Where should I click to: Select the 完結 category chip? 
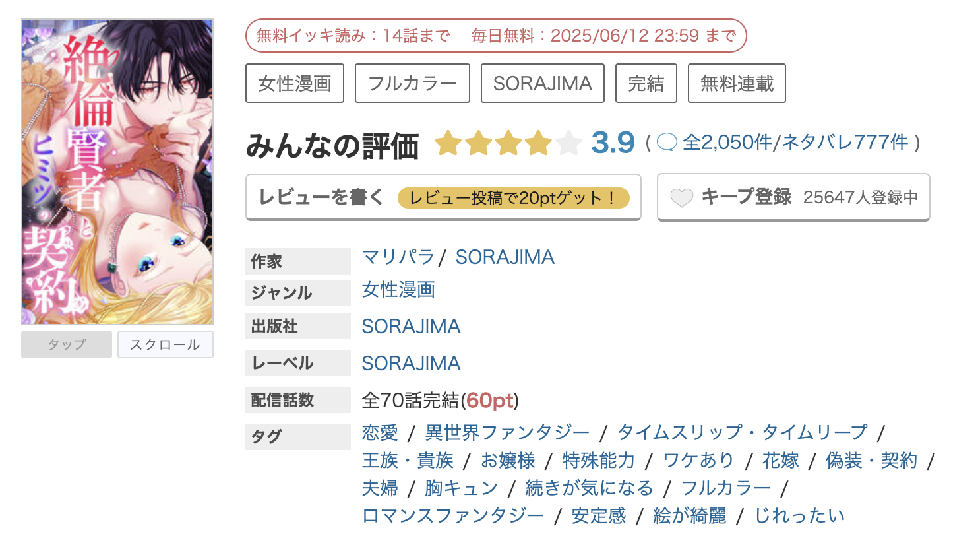coord(646,82)
